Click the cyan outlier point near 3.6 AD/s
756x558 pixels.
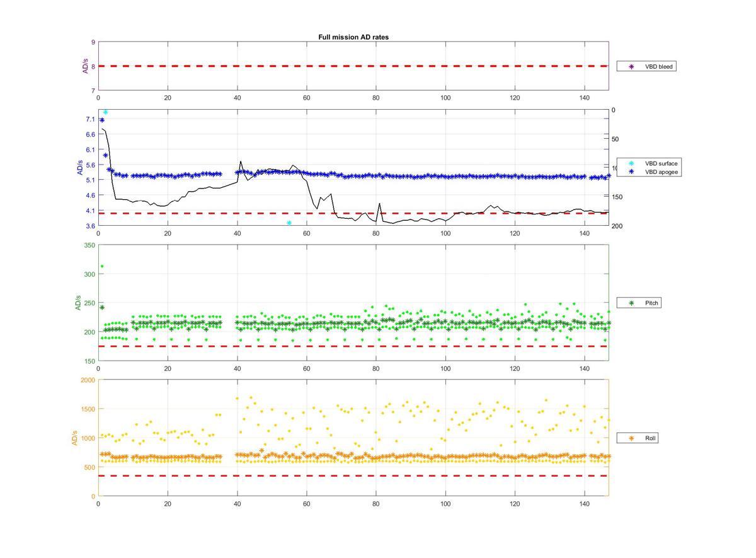(289, 223)
